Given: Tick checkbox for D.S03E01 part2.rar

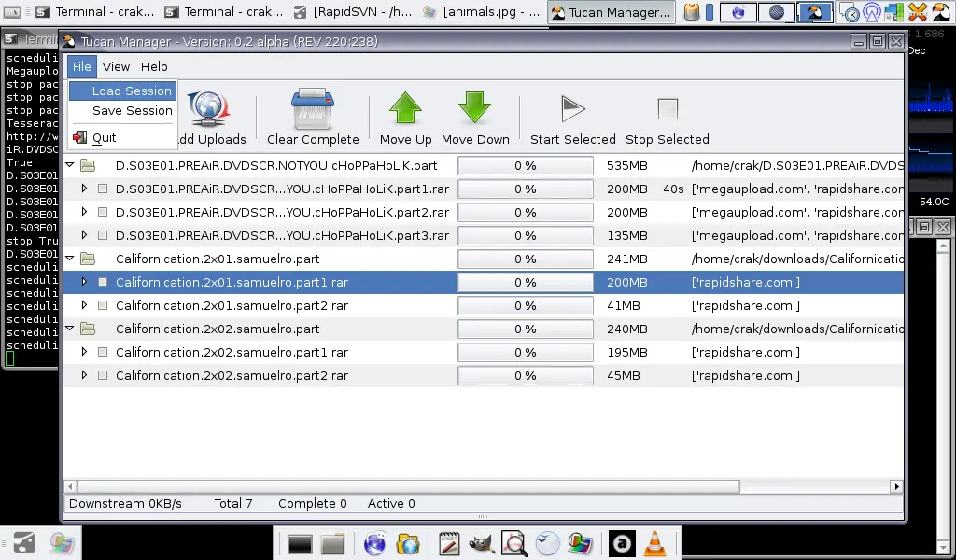Looking at the screenshot, I should click(x=103, y=212).
